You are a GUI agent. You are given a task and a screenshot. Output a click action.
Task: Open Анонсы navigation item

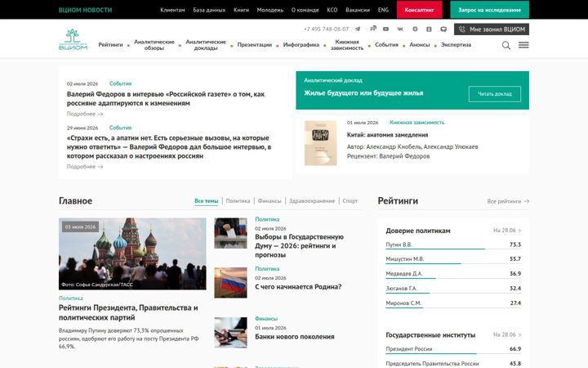[420, 45]
